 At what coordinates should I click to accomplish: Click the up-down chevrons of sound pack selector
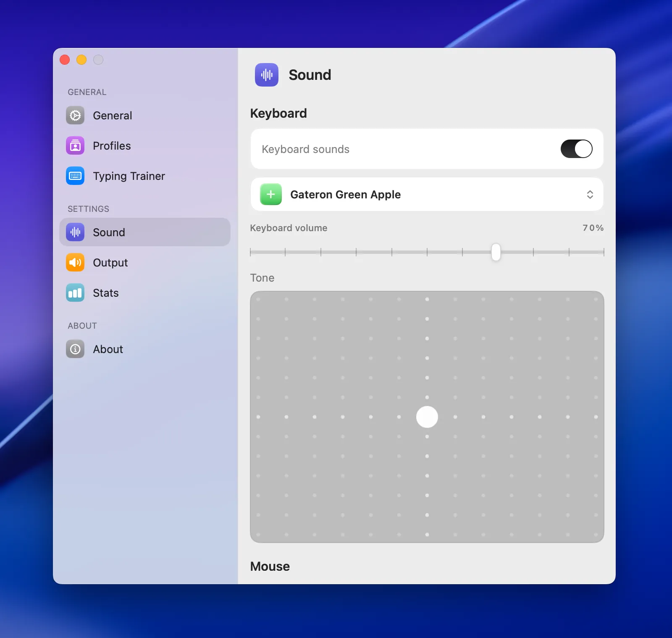[x=590, y=194]
